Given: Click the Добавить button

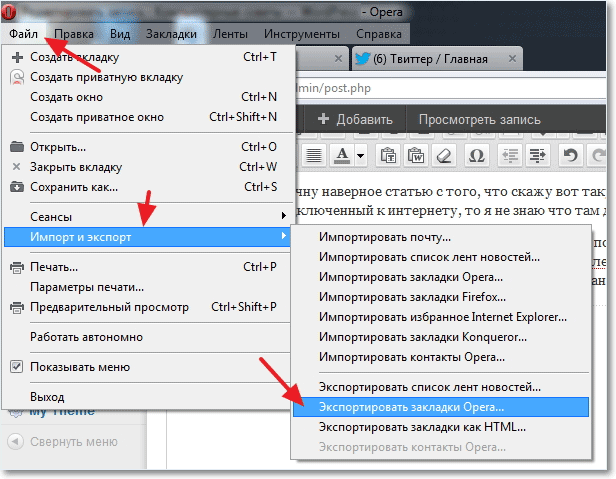Looking at the screenshot, I should pyautogui.click(x=355, y=119).
